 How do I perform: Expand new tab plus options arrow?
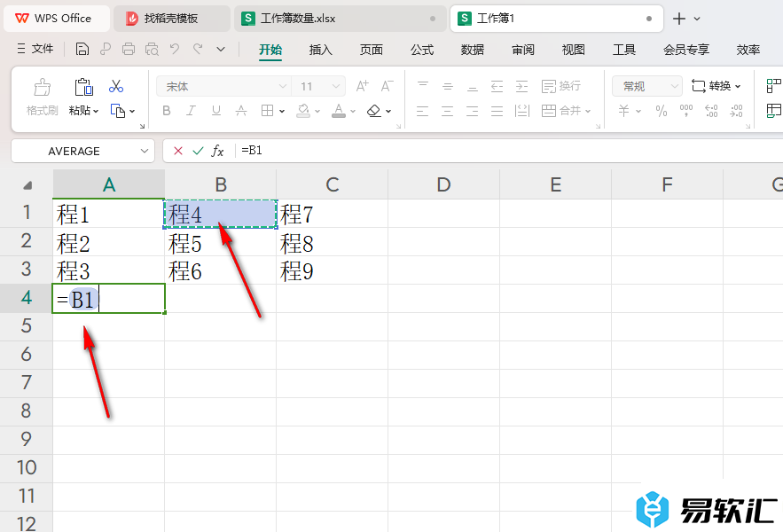697,19
